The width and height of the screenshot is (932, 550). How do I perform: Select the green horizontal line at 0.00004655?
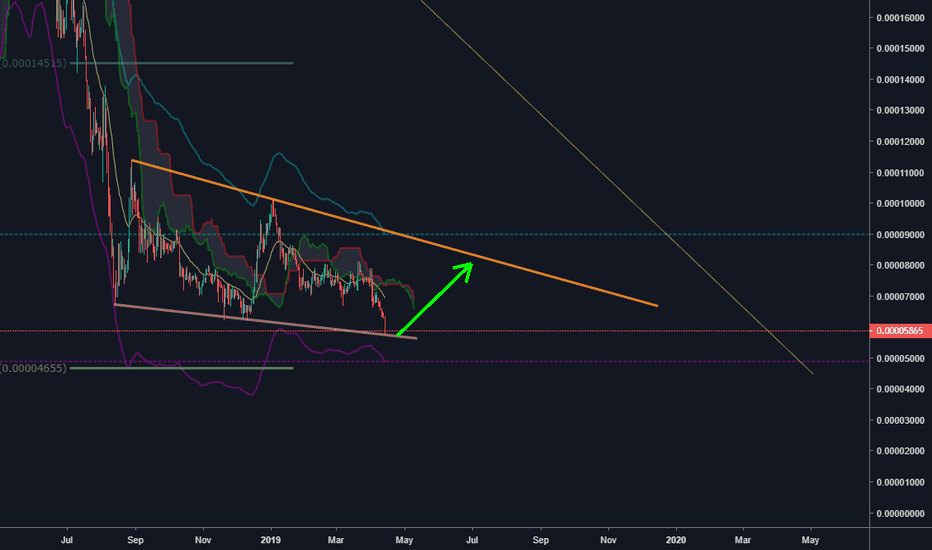(181, 369)
